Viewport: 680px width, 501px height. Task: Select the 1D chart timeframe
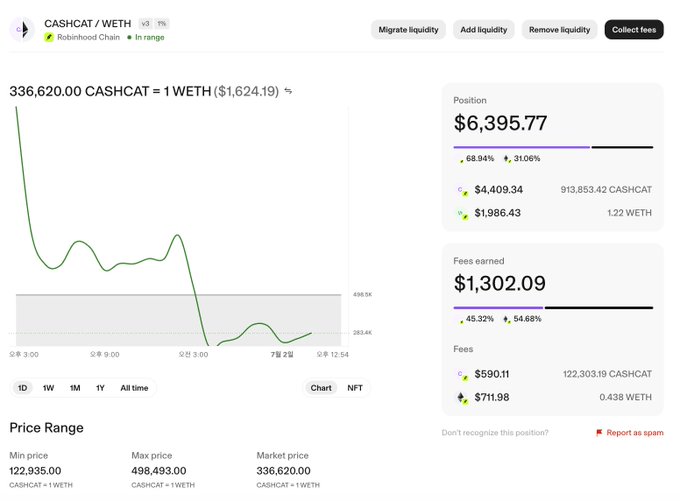pos(23,388)
